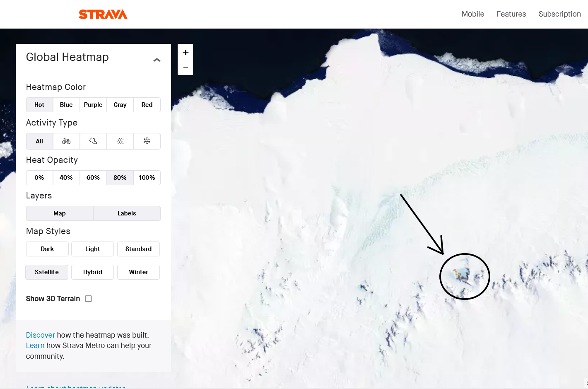Screen dimensions: 588x389
Task: Open the Learn Strava Metro link
Action: coord(35,346)
